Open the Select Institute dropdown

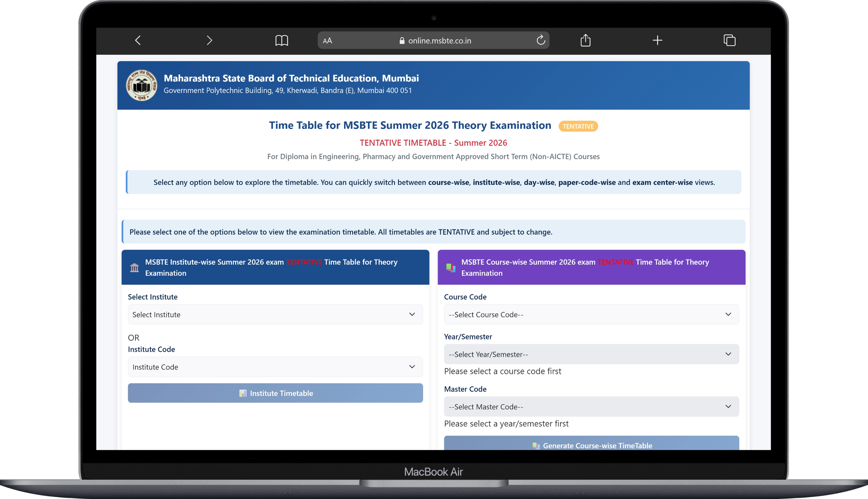[275, 315]
